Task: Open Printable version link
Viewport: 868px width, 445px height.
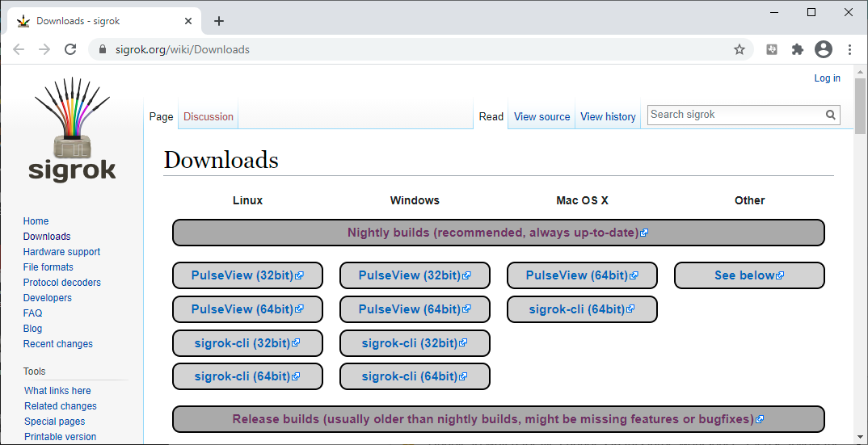Action: click(61, 437)
